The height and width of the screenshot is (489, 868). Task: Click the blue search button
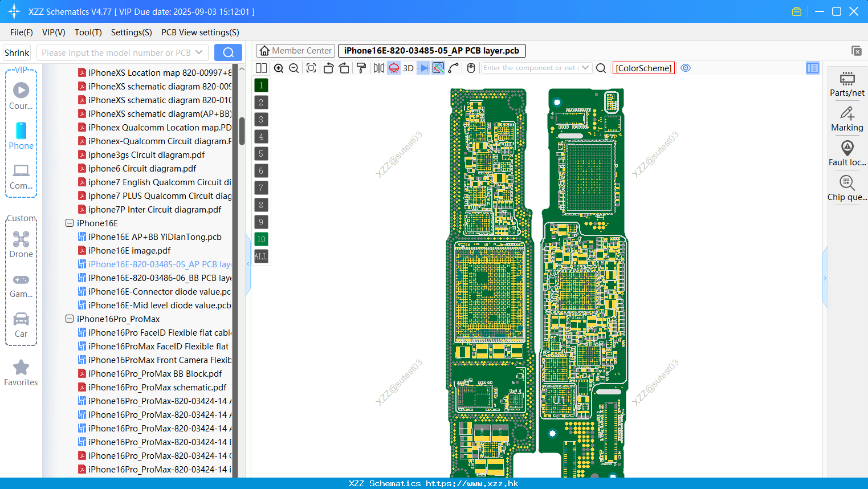(228, 52)
